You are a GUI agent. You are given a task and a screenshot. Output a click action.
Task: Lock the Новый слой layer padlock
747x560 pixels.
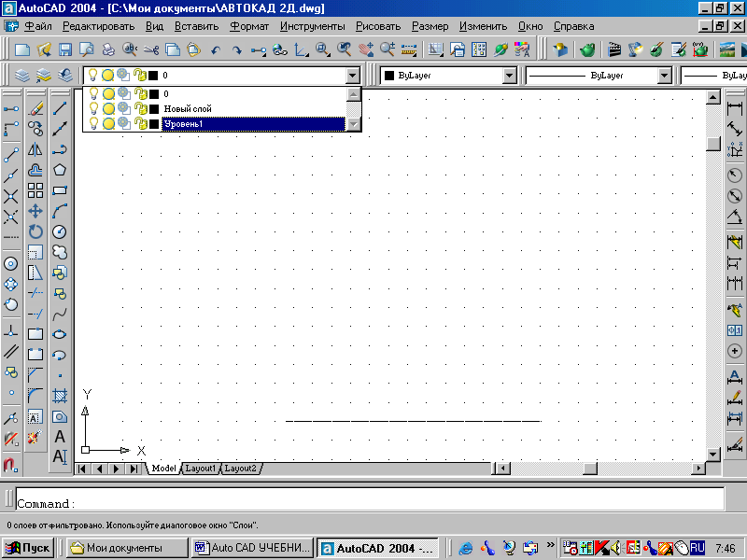tap(141, 109)
